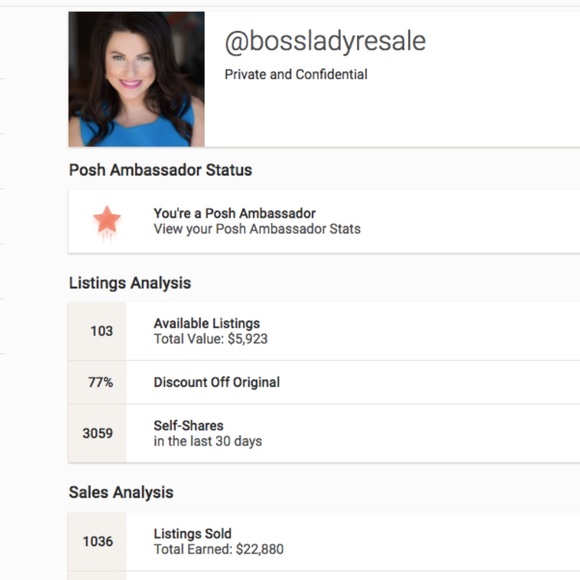This screenshot has width=580, height=580.
Task: Click the Listings Analysis heading
Action: (130, 283)
